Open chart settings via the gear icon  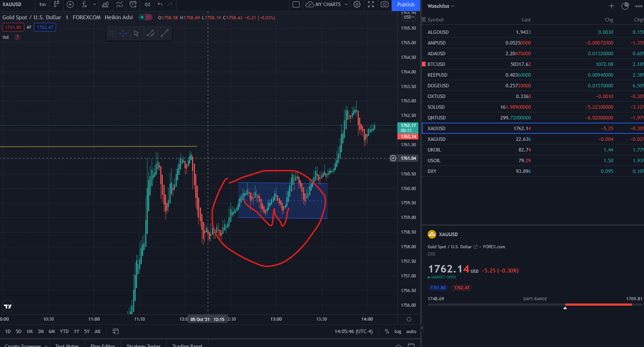pos(357,4)
